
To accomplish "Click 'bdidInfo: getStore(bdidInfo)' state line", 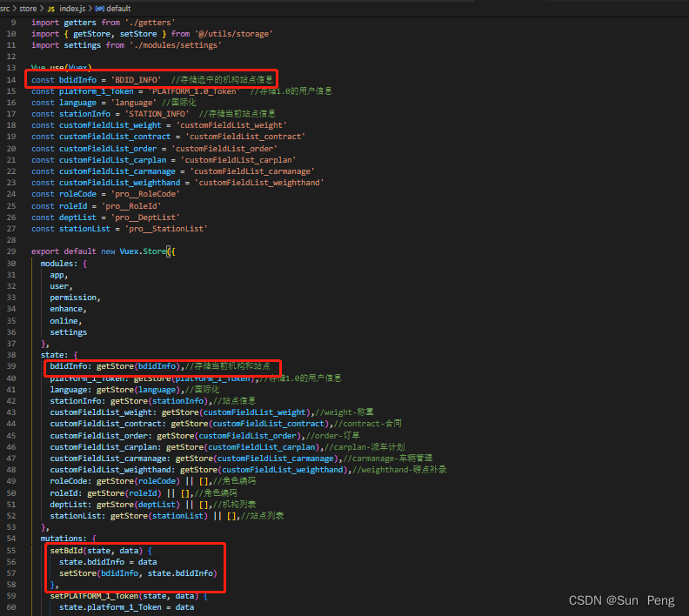I will (115, 366).
